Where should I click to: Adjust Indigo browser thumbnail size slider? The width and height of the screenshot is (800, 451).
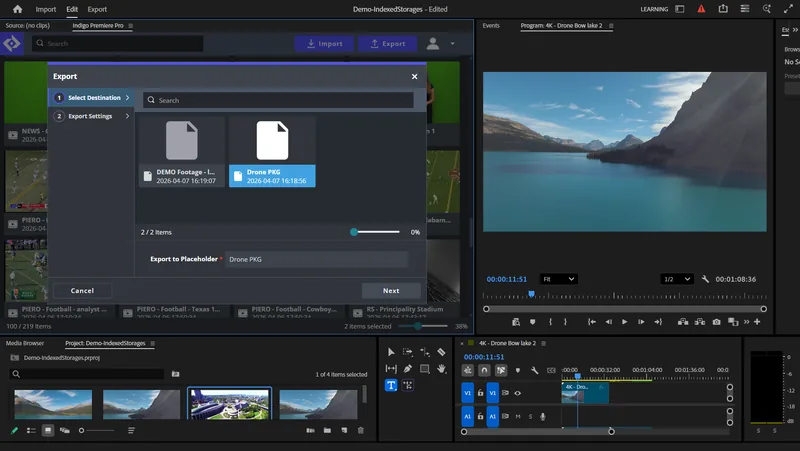[x=422, y=326]
